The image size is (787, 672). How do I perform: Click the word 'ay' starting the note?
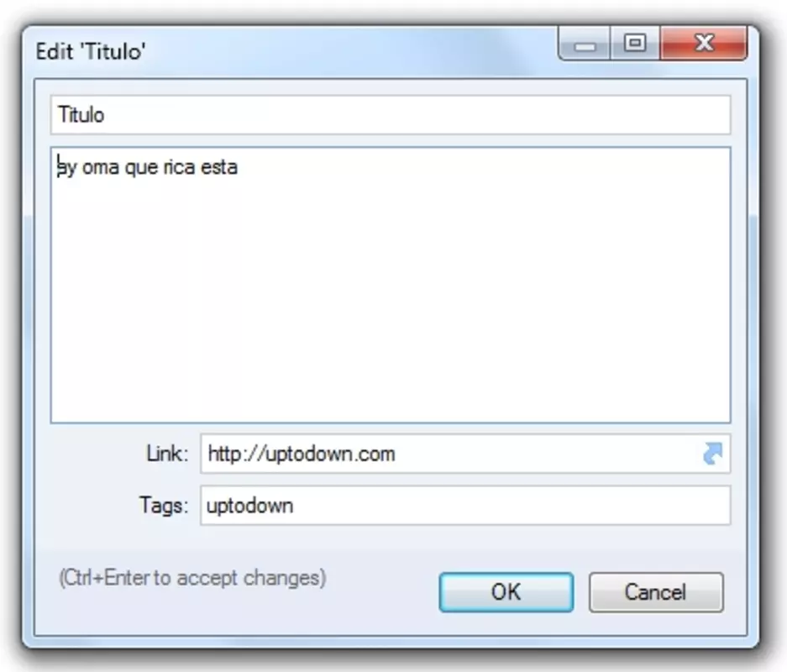pos(67,168)
